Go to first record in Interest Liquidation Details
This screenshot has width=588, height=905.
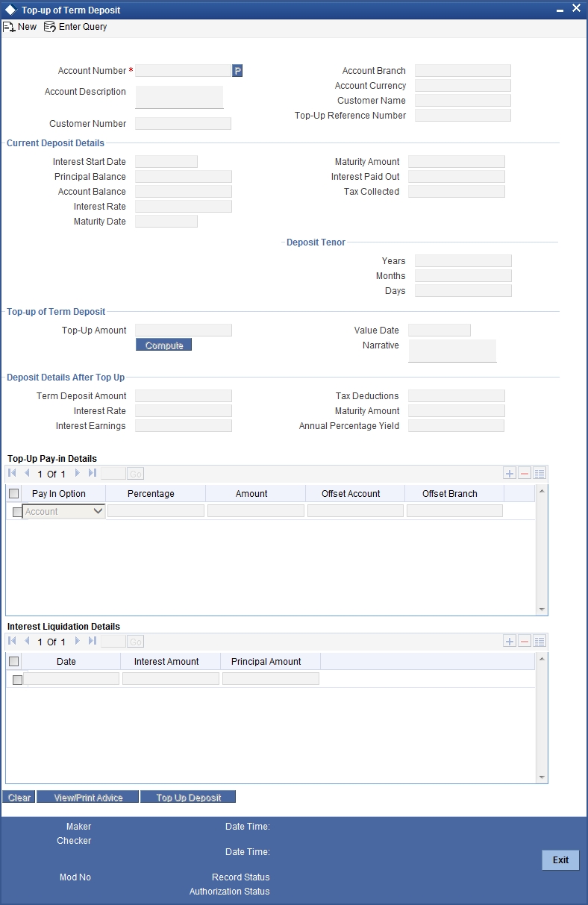point(13,641)
